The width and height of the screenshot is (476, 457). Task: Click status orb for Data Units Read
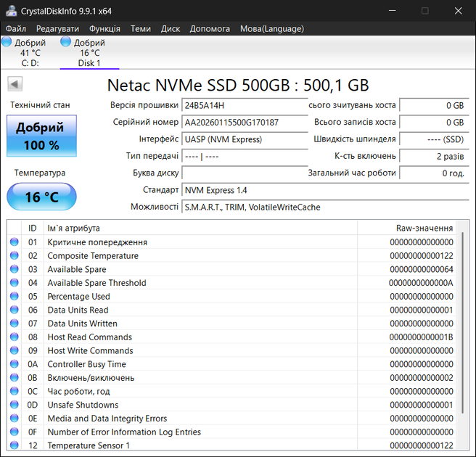click(x=15, y=310)
